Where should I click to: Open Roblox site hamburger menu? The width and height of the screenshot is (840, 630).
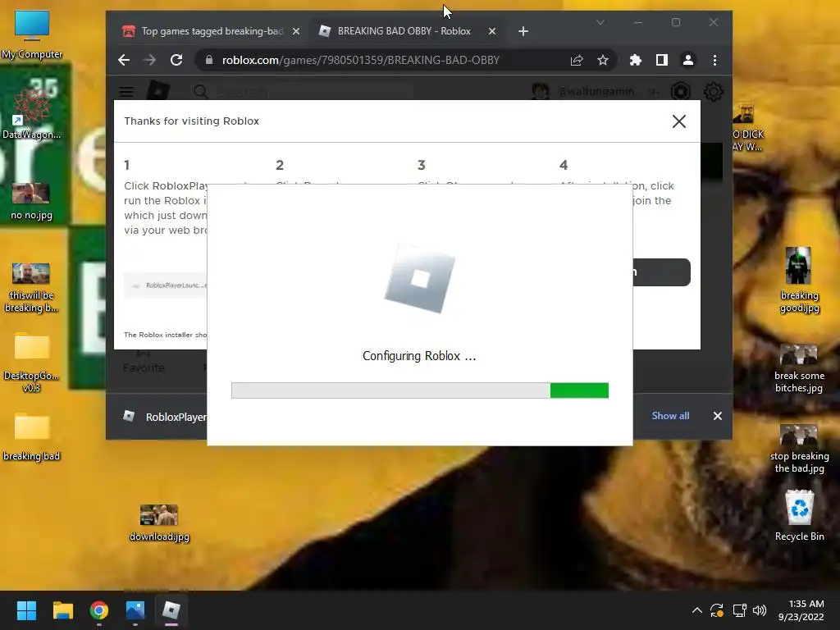(x=126, y=92)
